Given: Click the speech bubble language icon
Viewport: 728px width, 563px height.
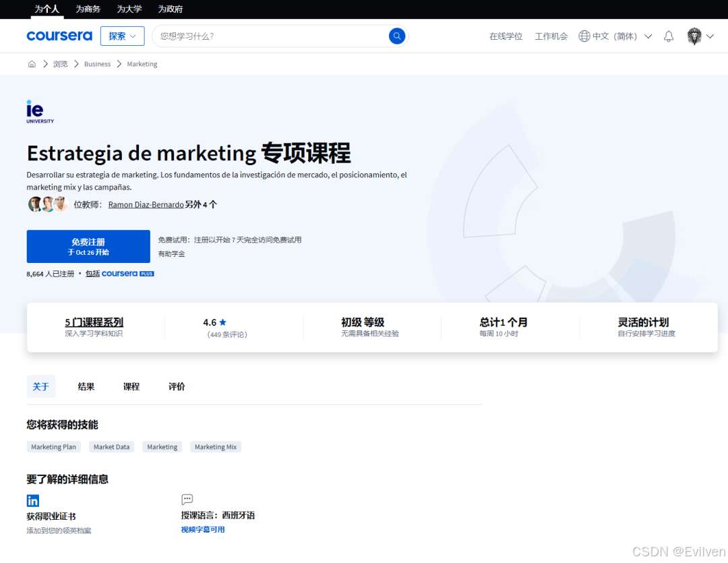Looking at the screenshot, I should (187, 500).
